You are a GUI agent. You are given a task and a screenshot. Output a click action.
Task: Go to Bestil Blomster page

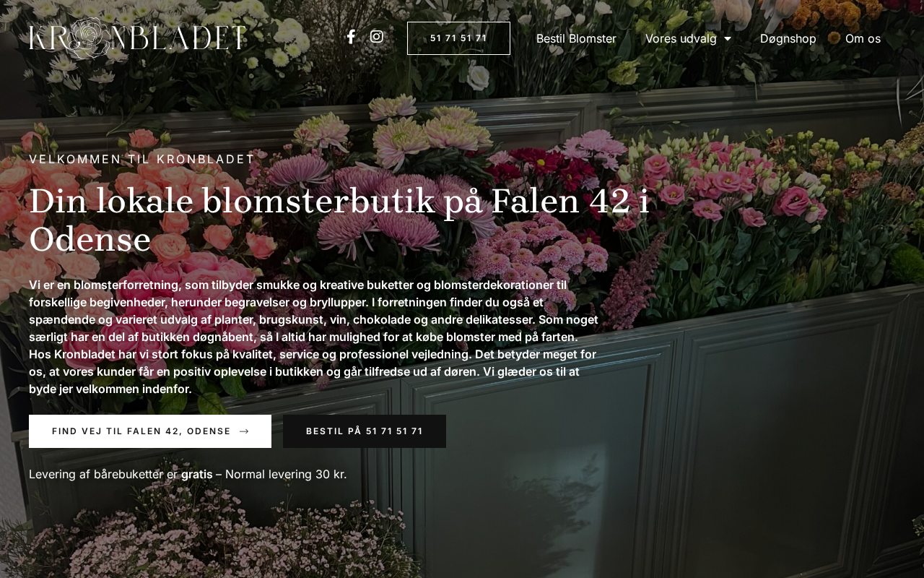(576, 38)
